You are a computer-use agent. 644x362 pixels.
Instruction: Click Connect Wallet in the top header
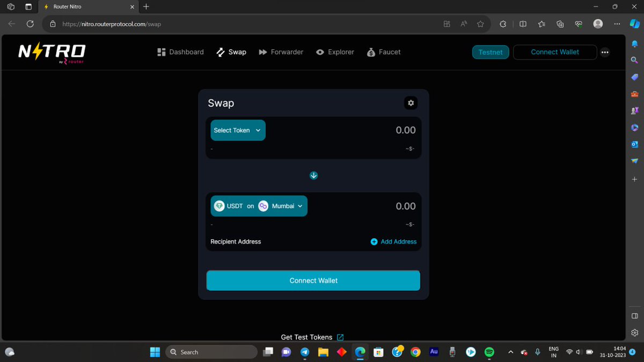[x=555, y=52]
